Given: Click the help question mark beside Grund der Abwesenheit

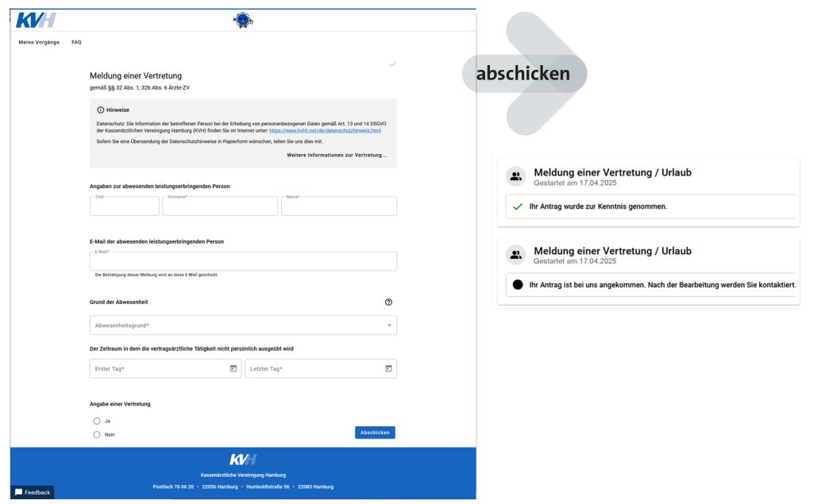Looking at the screenshot, I should (388, 302).
